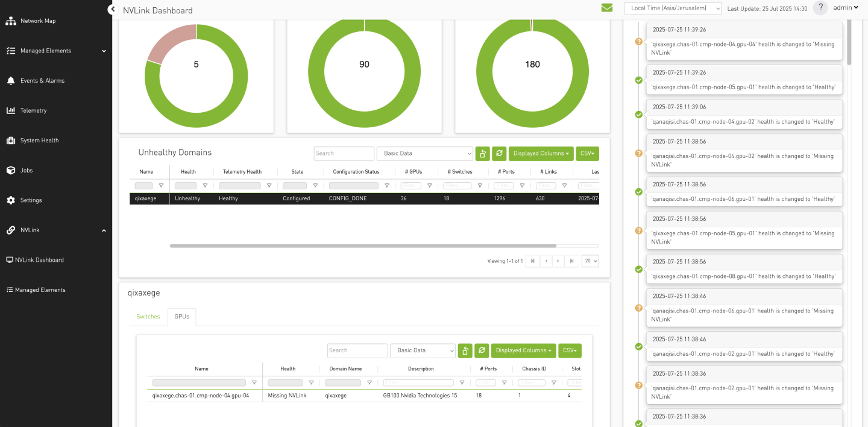Click the mail notifications icon in the header
The width and height of the screenshot is (868, 427).
pos(607,8)
